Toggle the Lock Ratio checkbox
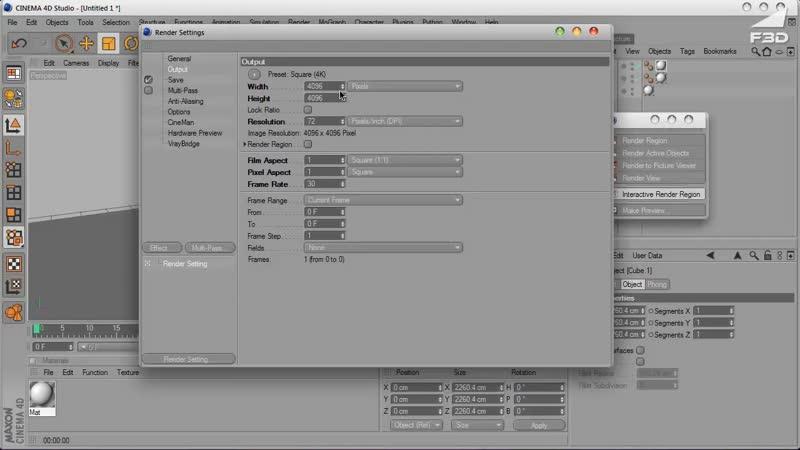 (x=308, y=110)
